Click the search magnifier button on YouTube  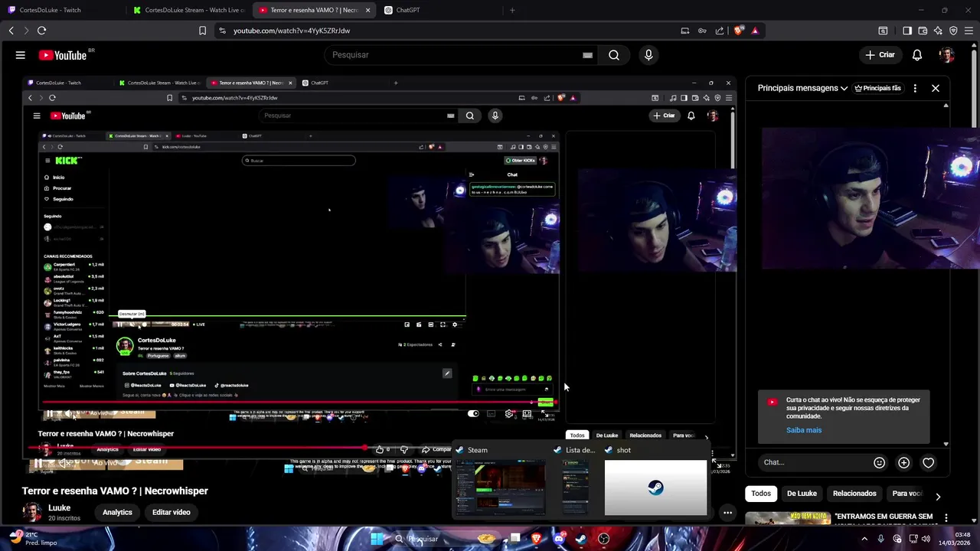tap(614, 55)
